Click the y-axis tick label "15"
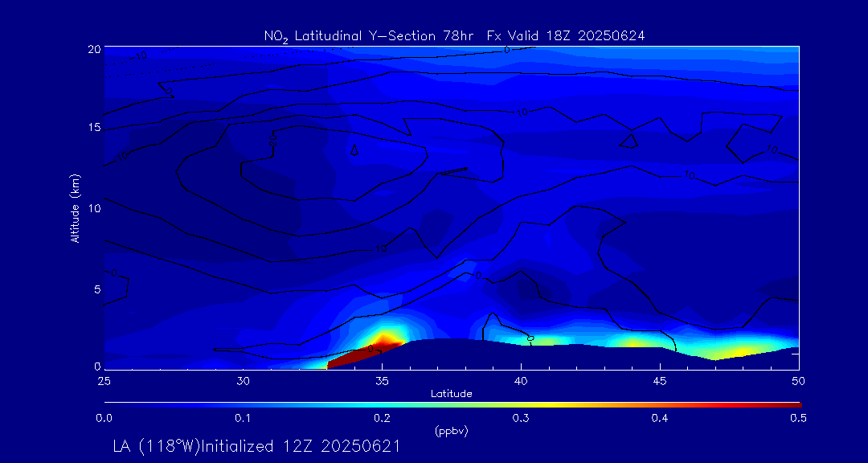 95,128
